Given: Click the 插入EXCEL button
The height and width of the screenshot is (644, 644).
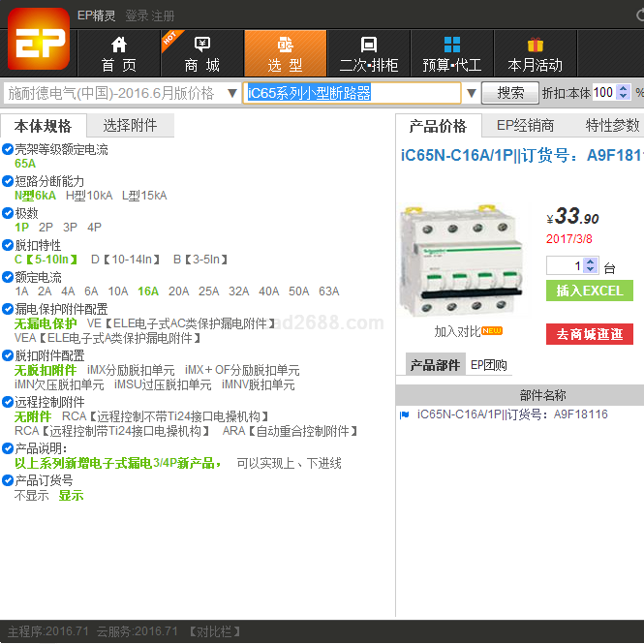Looking at the screenshot, I should [589, 291].
